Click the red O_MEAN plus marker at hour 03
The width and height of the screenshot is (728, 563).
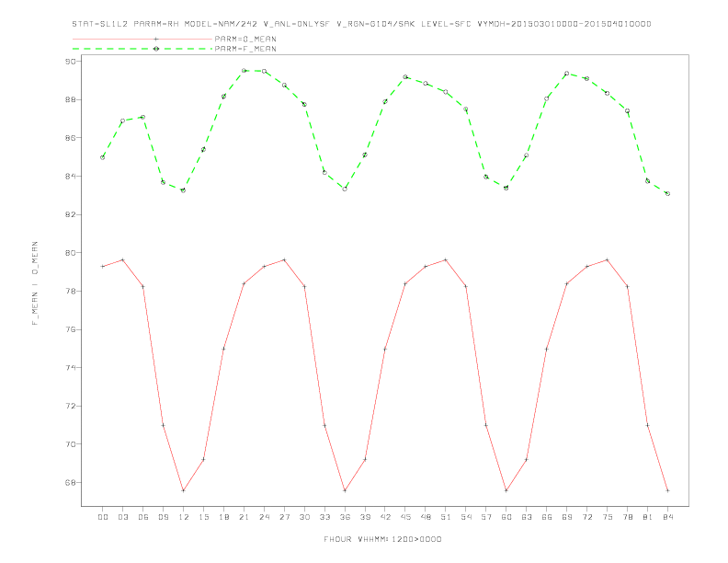coord(122,260)
